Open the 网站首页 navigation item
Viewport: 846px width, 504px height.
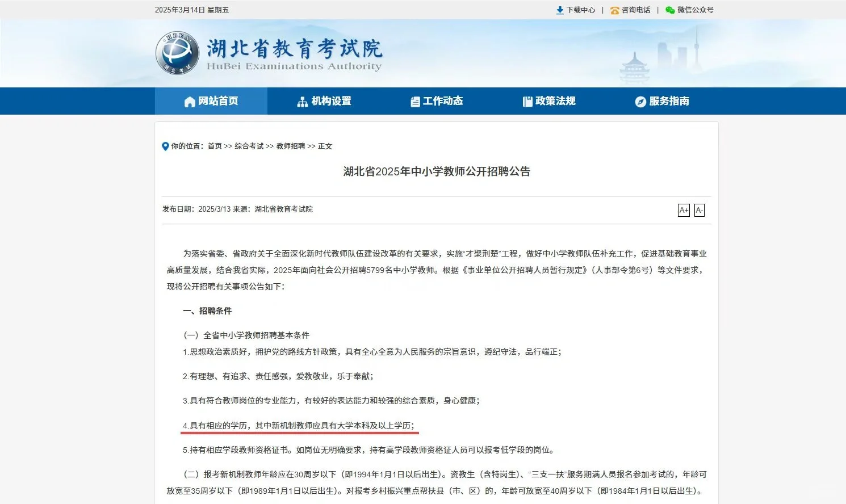(x=218, y=101)
